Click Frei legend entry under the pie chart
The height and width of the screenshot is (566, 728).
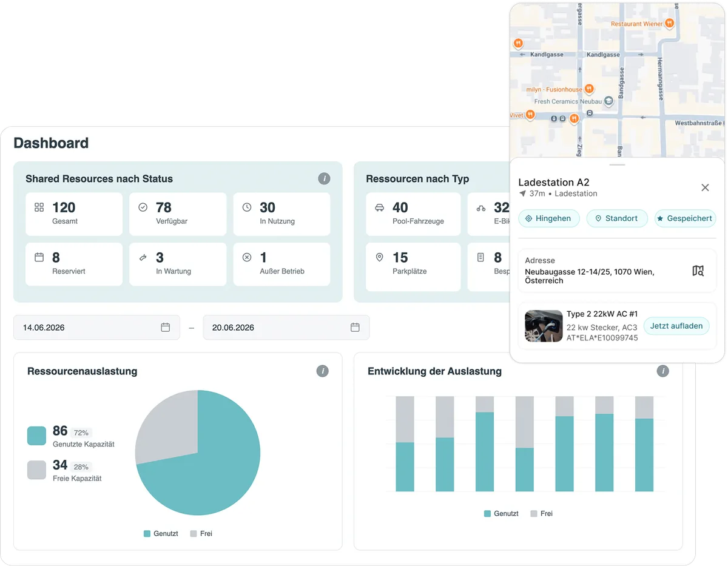(201, 533)
